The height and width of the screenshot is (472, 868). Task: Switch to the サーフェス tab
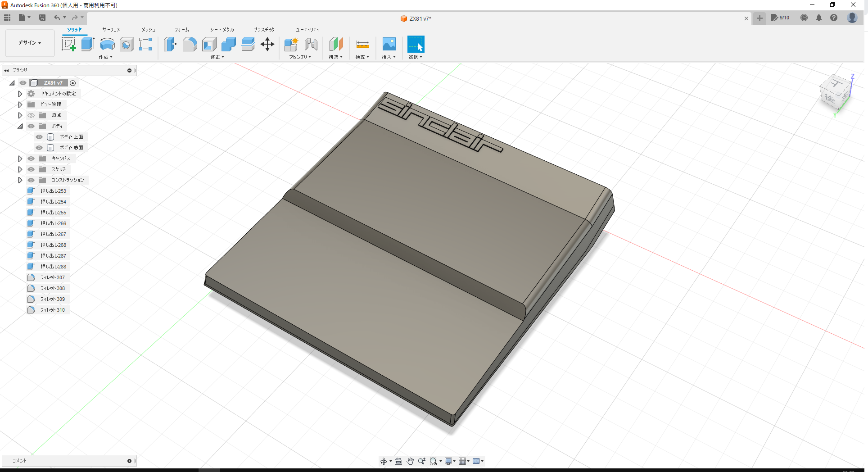[110, 29]
